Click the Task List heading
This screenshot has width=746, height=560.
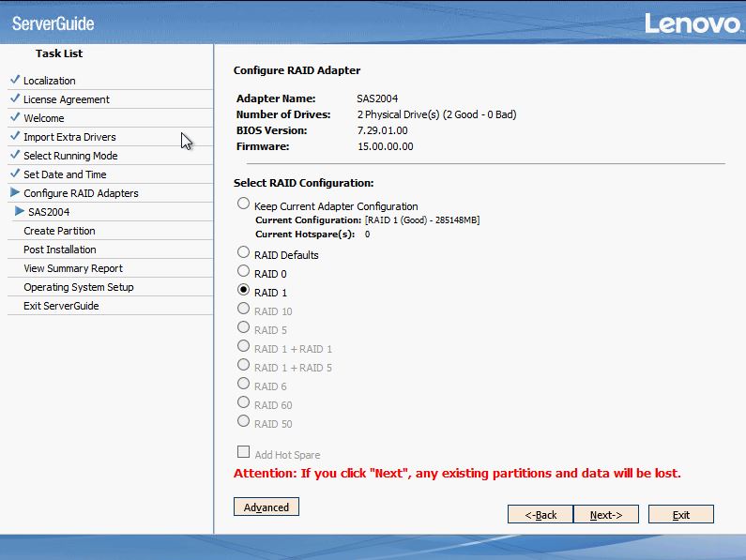59,53
